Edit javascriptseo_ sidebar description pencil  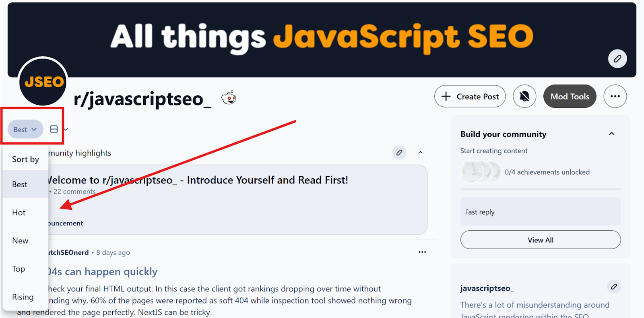click(x=613, y=287)
